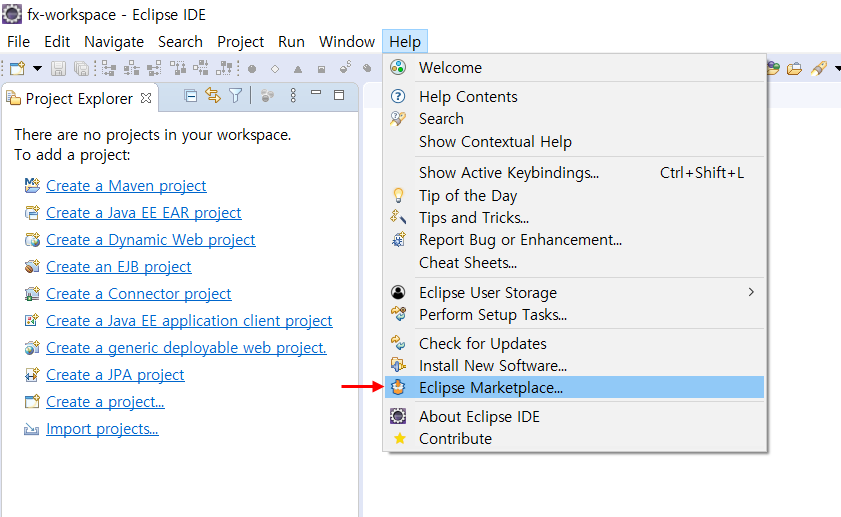The width and height of the screenshot is (841, 517).
Task: Select Show Active Keybindings...
Action: [574, 173]
